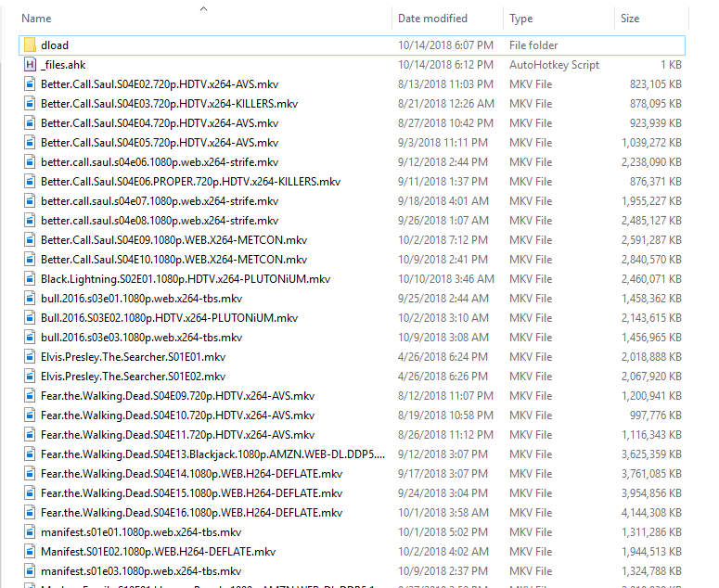Screen dimensions: 719x588
Task: Select the file name dload
Action: point(55,45)
